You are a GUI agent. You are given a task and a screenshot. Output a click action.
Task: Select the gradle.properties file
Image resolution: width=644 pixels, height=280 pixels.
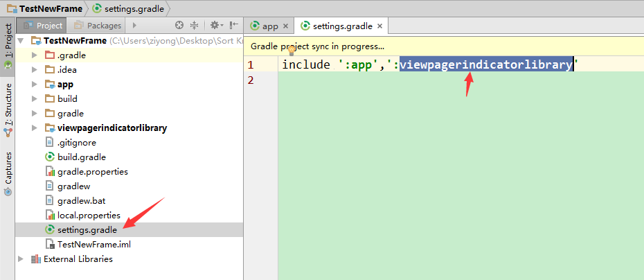tap(129, 172)
